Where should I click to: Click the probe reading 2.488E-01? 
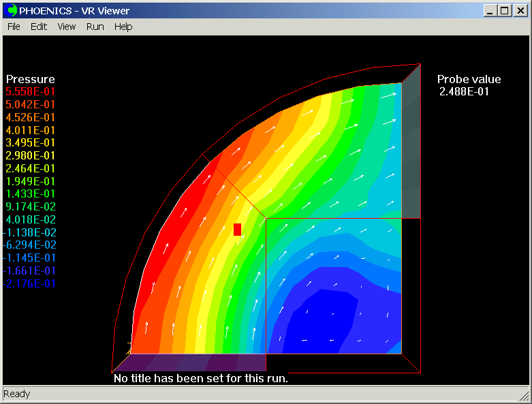coord(464,92)
